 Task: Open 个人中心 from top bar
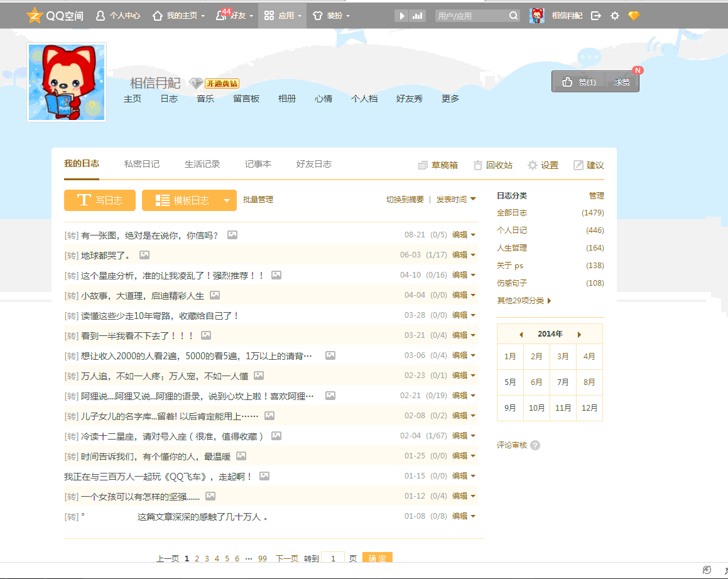pyautogui.click(x=117, y=16)
